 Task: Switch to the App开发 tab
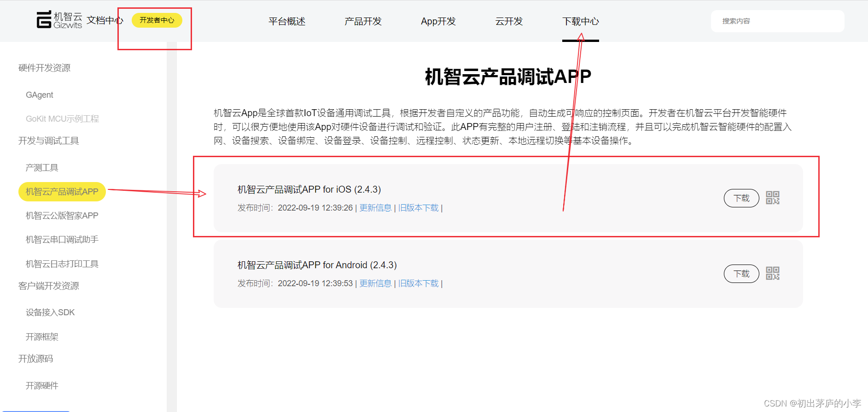438,21
